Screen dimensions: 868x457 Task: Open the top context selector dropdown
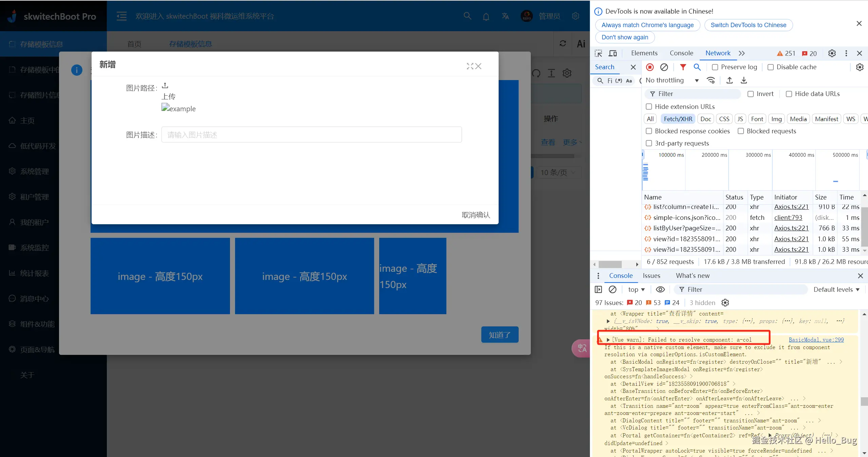coord(636,289)
